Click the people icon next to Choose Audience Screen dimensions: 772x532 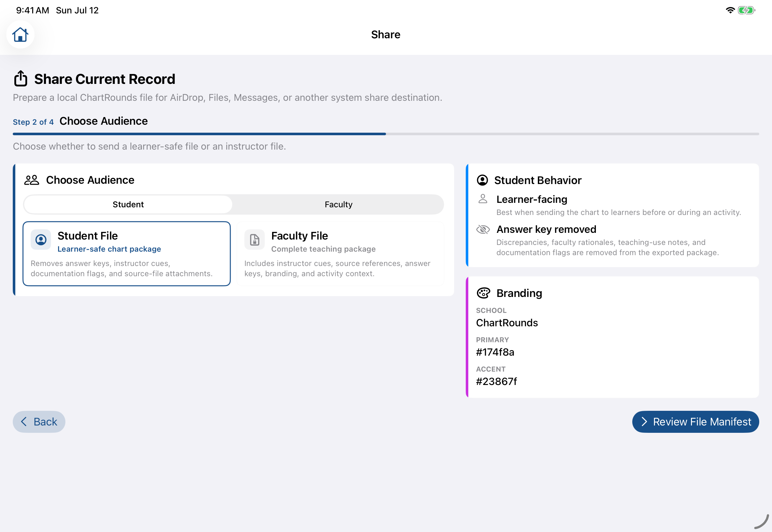pyautogui.click(x=32, y=180)
